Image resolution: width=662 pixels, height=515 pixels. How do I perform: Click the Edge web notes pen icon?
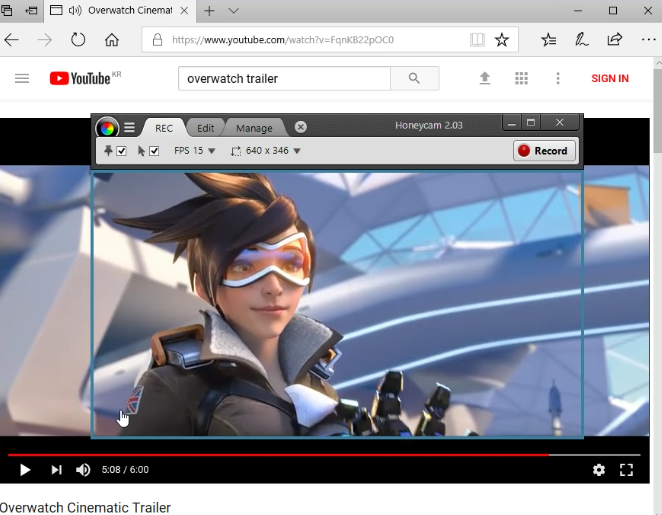pyautogui.click(x=582, y=40)
